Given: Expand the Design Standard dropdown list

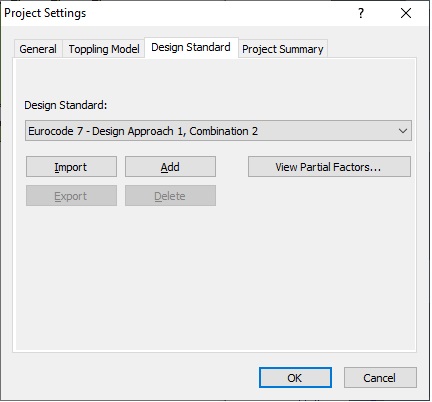Looking at the screenshot, I should (x=218, y=131).
